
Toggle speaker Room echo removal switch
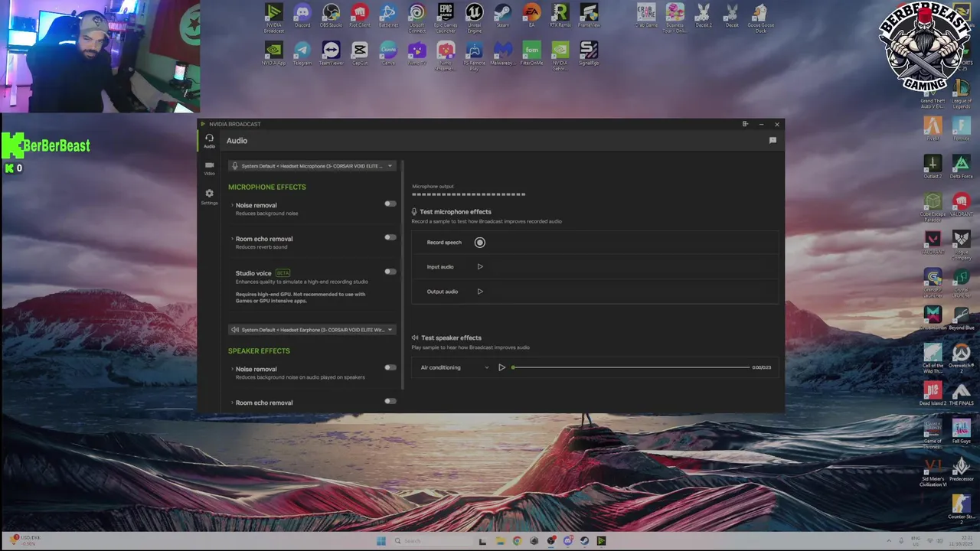coord(390,401)
